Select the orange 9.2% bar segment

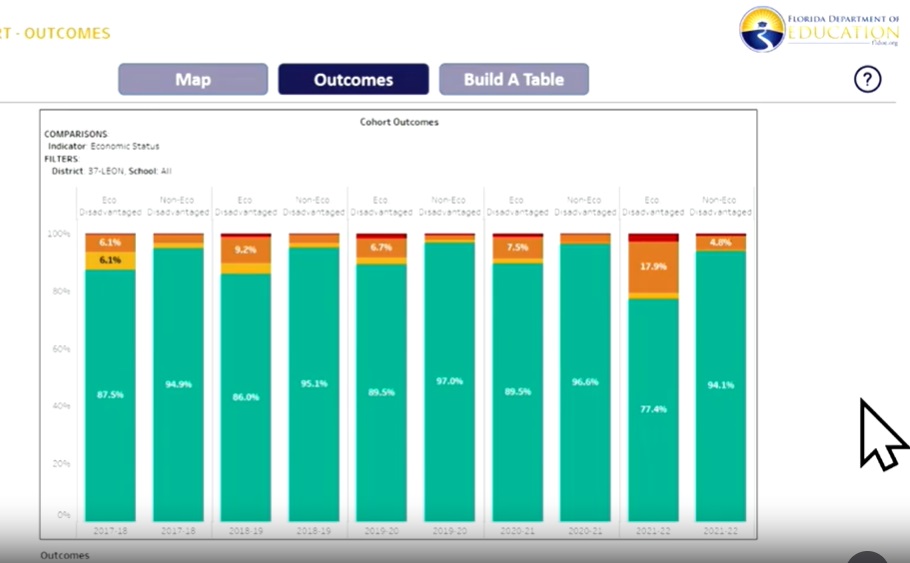[245, 250]
